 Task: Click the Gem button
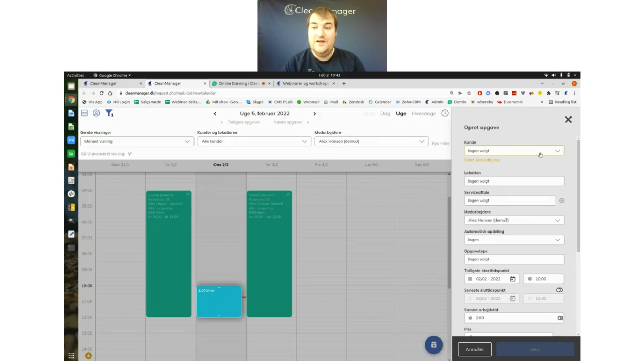pyautogui.click(x=535, y=349)
